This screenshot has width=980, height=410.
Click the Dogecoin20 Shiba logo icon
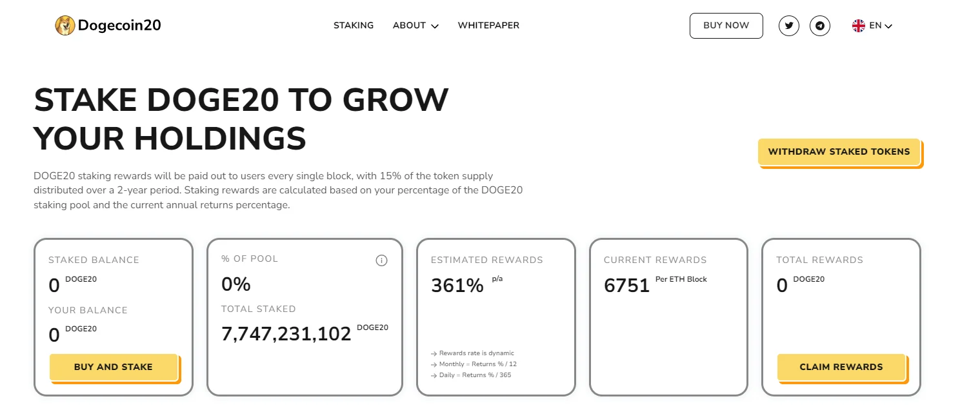tap(65, 26)
